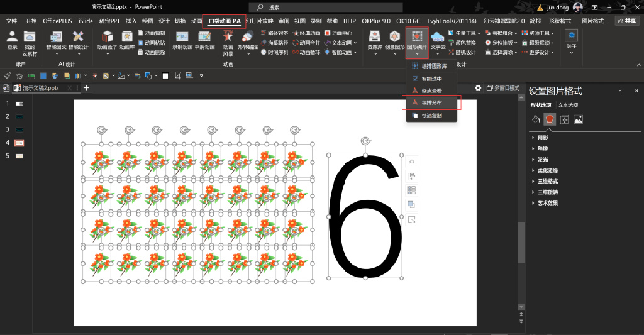Image resolution: width=644 pixels, height=335 pixels.
Task: Click 动画粘贴 to paste animation
Action: [x=151, y=43]
